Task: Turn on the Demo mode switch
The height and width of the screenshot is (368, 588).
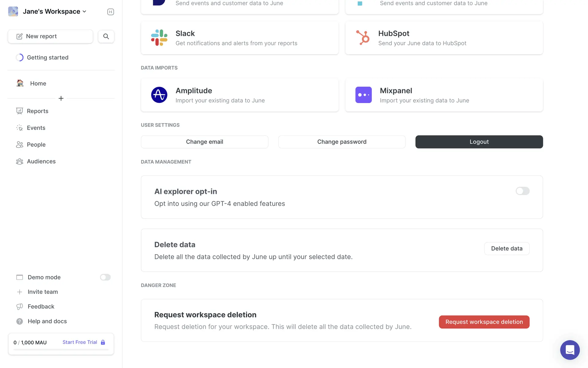Action: click(105, 277)
